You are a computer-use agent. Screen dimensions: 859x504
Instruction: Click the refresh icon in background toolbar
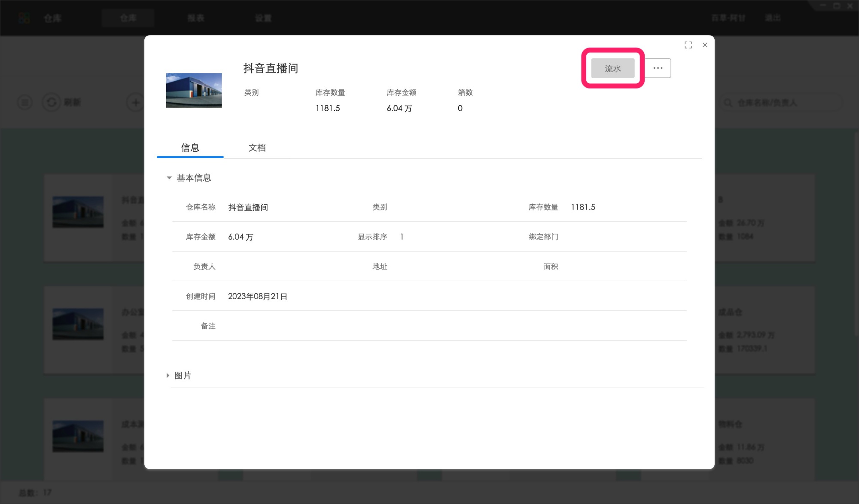click(51, 102)
